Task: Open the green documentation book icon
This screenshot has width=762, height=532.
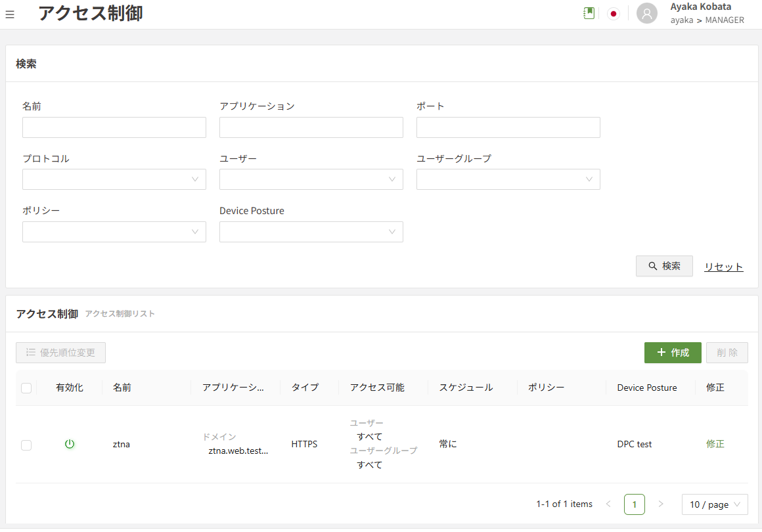Action: click(589, 13)
